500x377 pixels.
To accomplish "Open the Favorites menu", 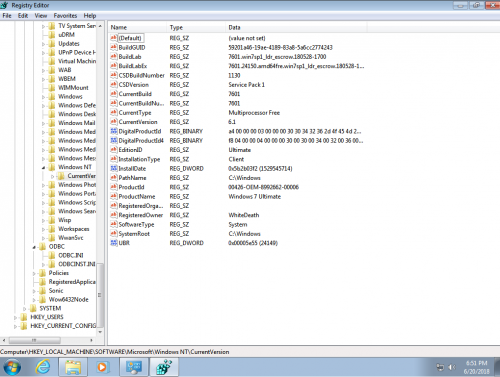I will tap(65, 16).
